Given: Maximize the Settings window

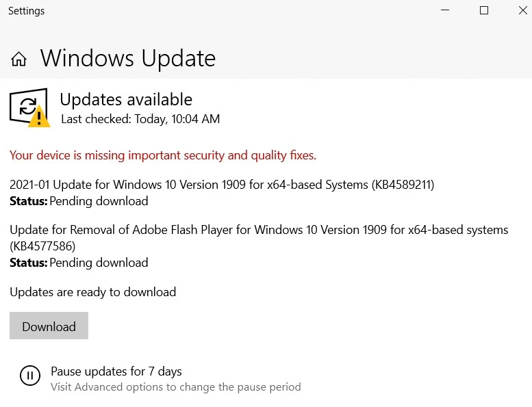Looking at the screenshot, I should pos(484,11).
